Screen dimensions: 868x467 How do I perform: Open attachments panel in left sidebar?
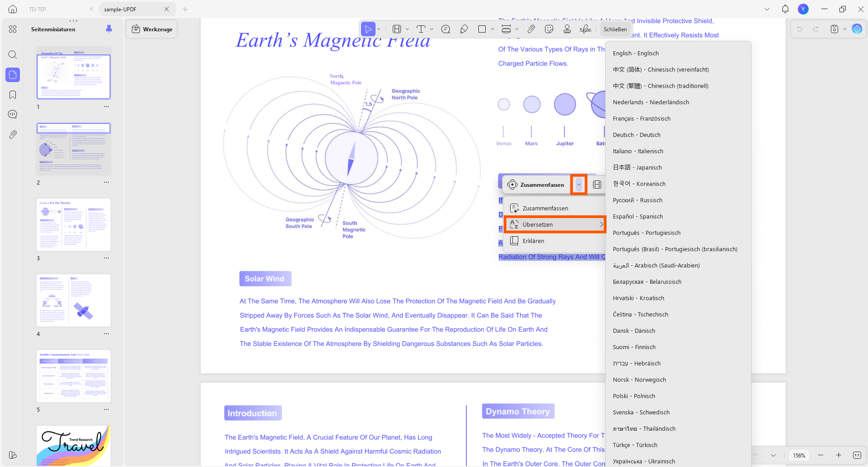click(13, 135)
